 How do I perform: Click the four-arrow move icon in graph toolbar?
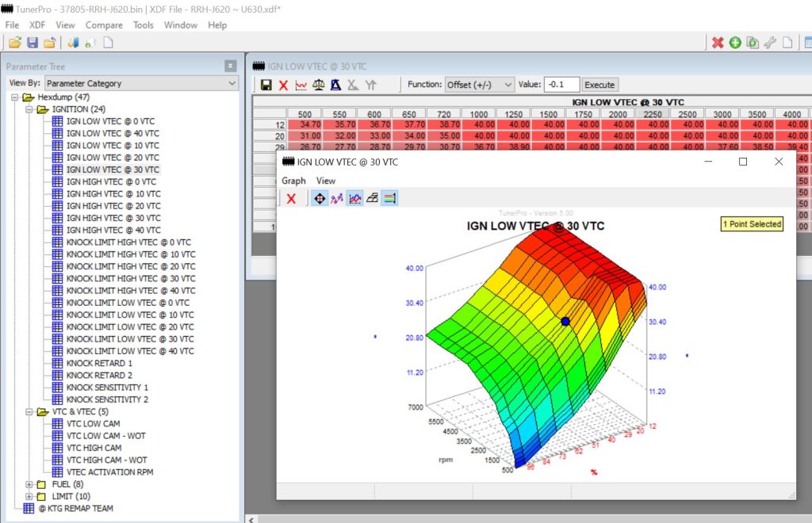tap(319, 198)
